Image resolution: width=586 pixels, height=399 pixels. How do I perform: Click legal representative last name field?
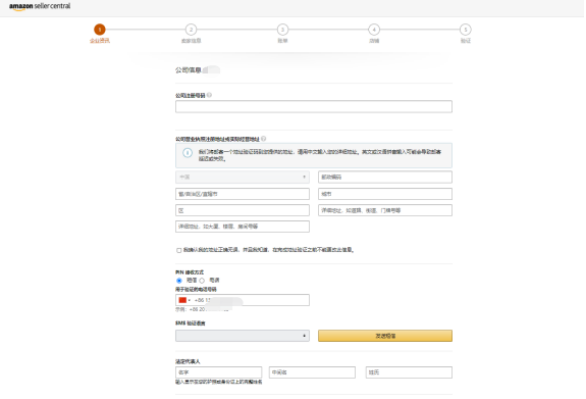[409, 372]
